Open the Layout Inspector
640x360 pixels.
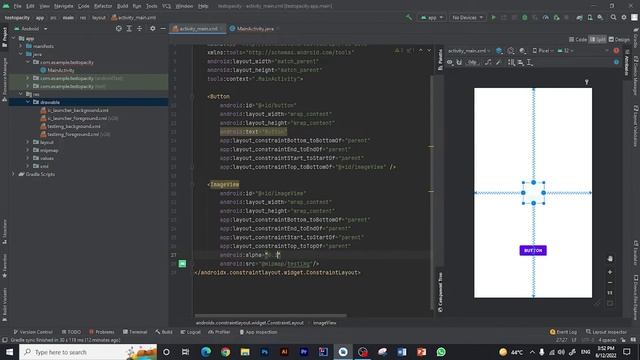[607, 332]
